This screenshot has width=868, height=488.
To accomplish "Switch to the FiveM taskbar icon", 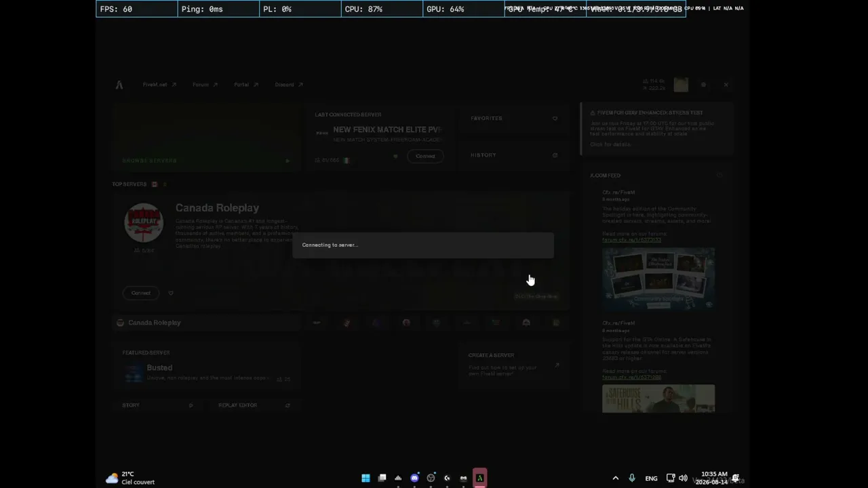I will click(x=479, y=479).
